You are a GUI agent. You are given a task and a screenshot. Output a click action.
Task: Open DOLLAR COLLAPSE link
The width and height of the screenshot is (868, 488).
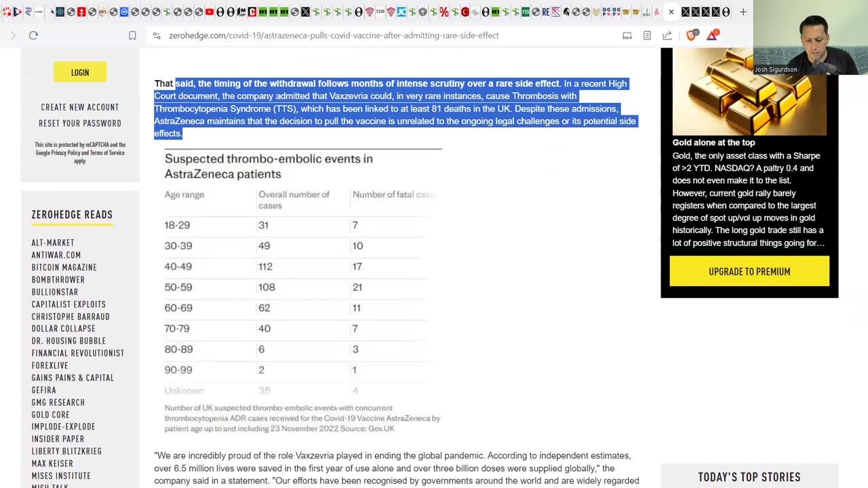(64, 329)
